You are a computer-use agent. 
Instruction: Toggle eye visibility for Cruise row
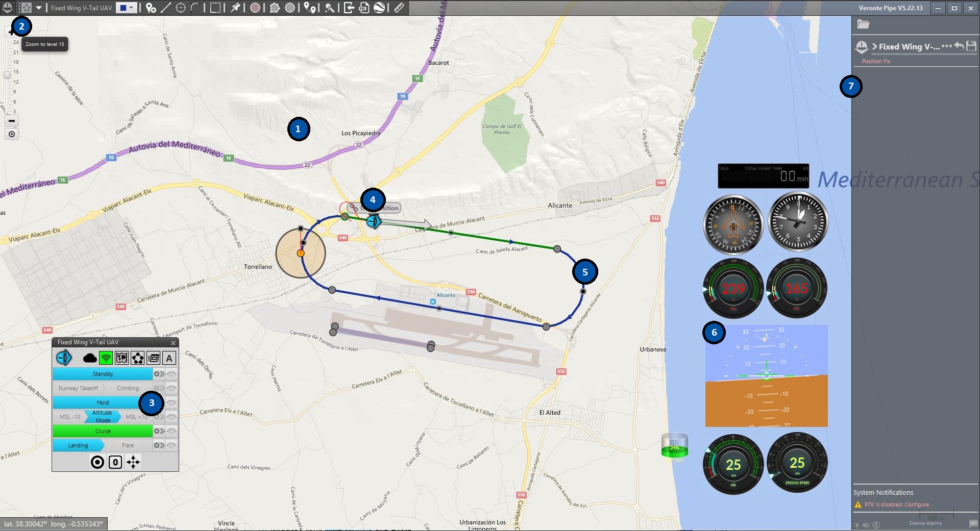tap(171, 431)
